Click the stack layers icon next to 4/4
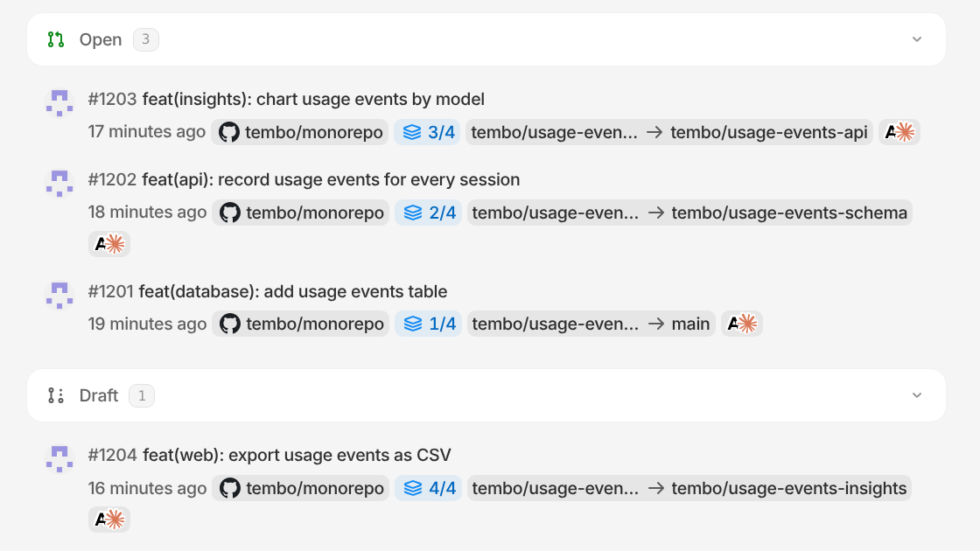The height and width of the screenshot is (551, 980). [412, 488]
